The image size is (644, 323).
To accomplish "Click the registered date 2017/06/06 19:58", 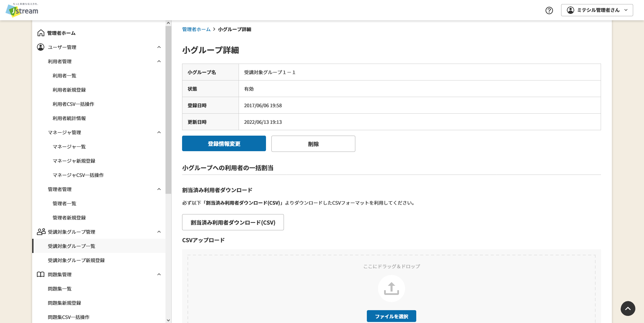I will 263,106.
